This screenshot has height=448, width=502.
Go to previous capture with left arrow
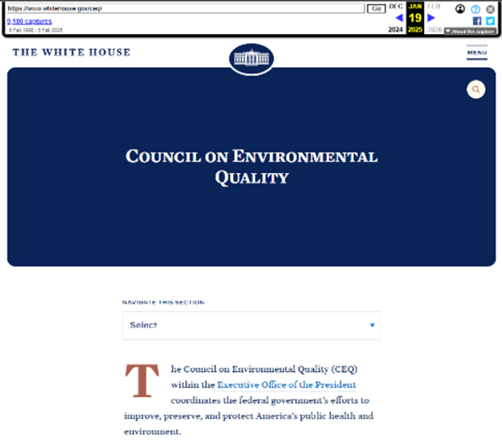pos(399,18)
